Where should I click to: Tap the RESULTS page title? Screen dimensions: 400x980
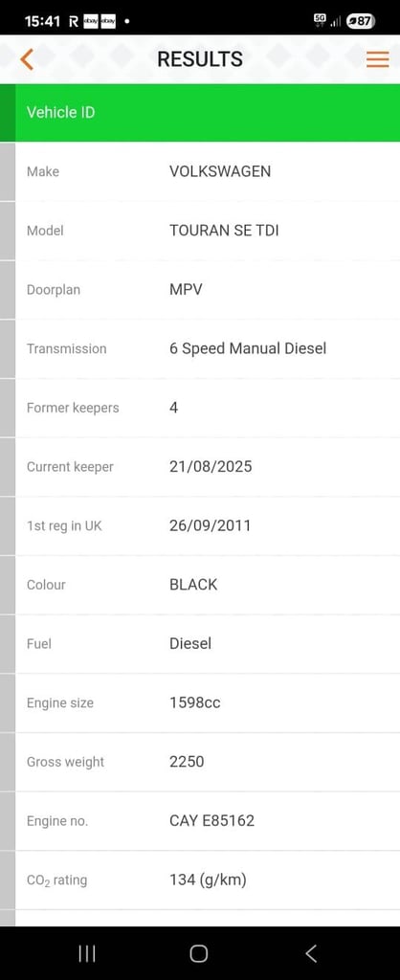tap(200, 59)
